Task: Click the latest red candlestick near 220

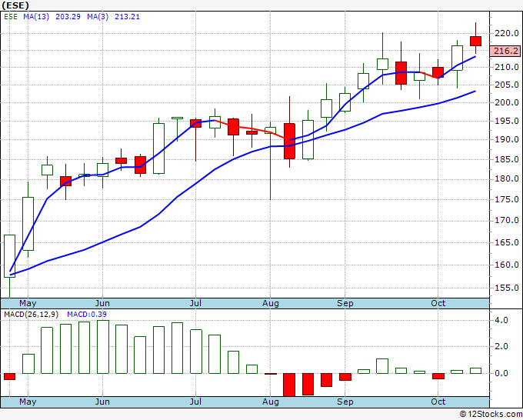Action: (475, 41)
